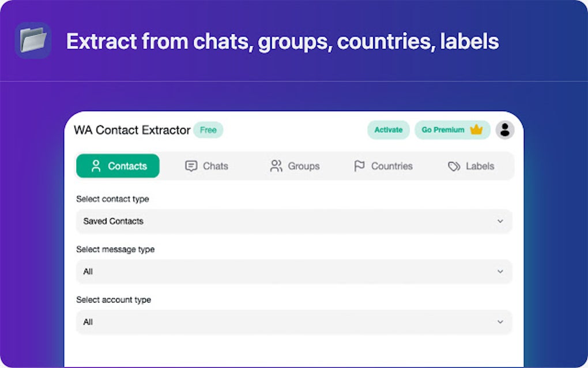Screen dimensions: 588x368
Task: Click the people icon next to Groups
Action: tap(276, 166)
